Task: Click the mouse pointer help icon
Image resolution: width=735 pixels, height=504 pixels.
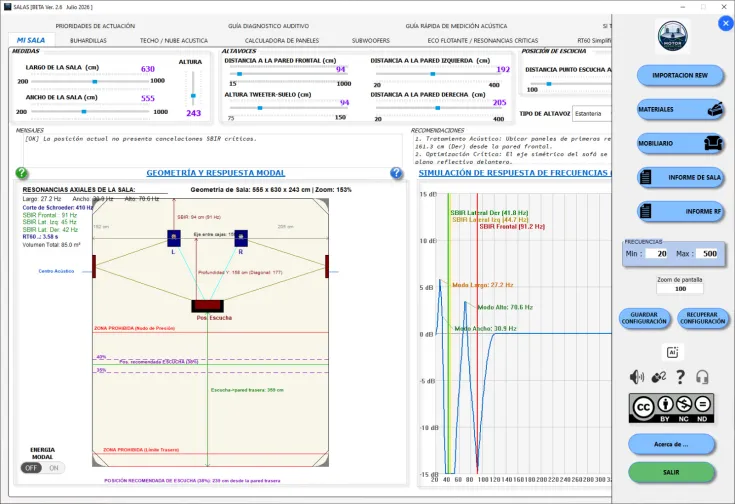Action: point(659,376)
